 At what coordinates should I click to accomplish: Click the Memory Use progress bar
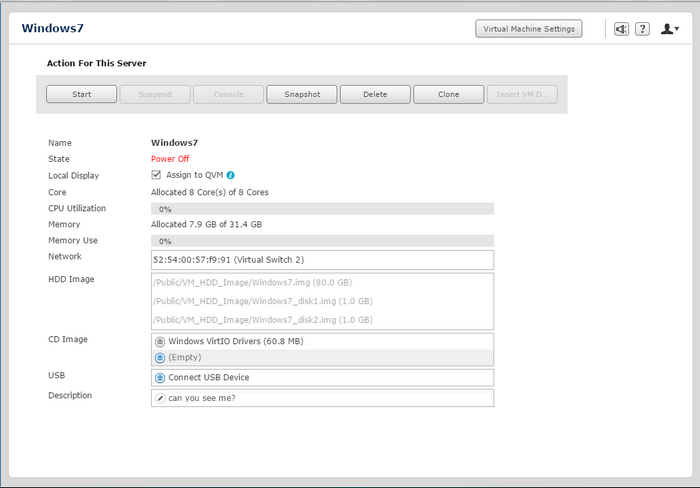pos(322,241)
